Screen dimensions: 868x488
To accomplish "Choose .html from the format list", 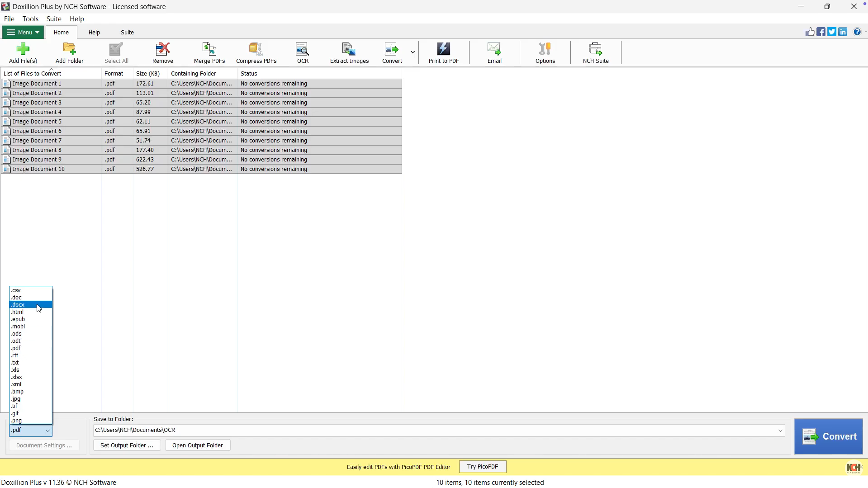I will click(x=31, y=312).
